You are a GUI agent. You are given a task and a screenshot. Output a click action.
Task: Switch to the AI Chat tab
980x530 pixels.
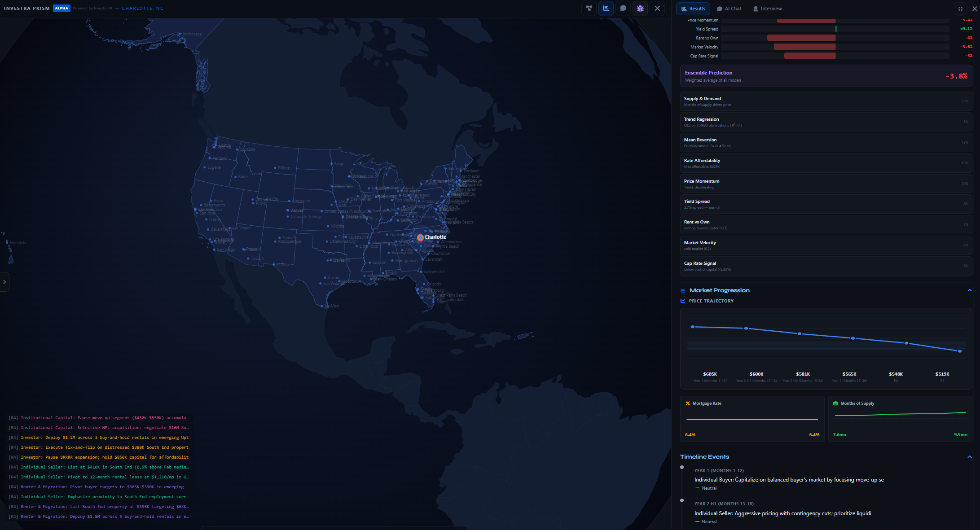click(729, 9)
